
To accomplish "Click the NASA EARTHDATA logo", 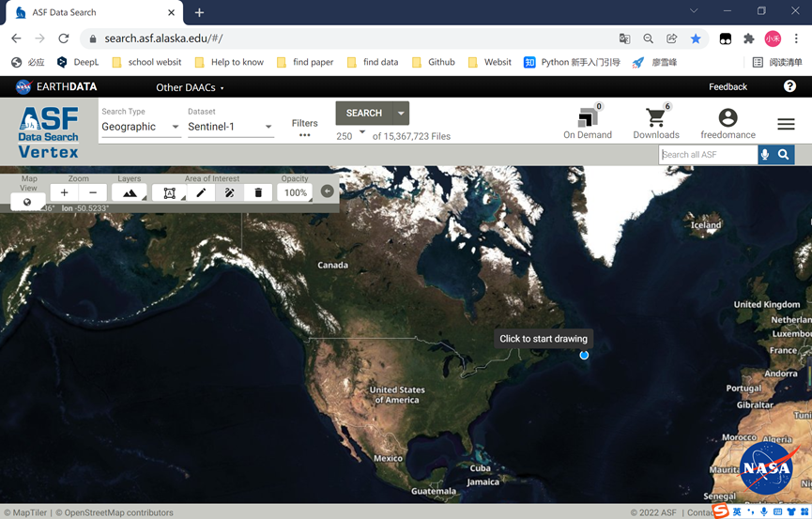I will coord(56,86).
